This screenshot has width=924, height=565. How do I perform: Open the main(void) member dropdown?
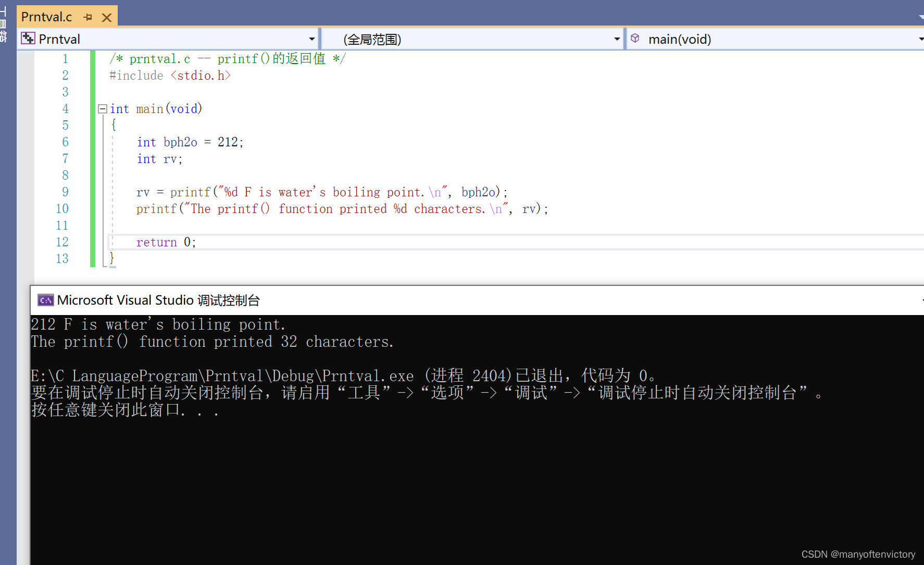920,39
